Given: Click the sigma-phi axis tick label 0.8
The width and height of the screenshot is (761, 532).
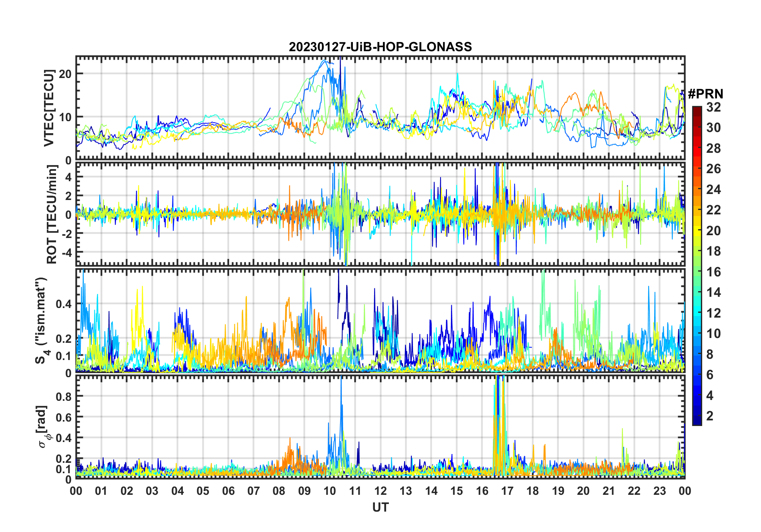Looking at the screenshot, I should pyautogui.click(x=64, y=396).
